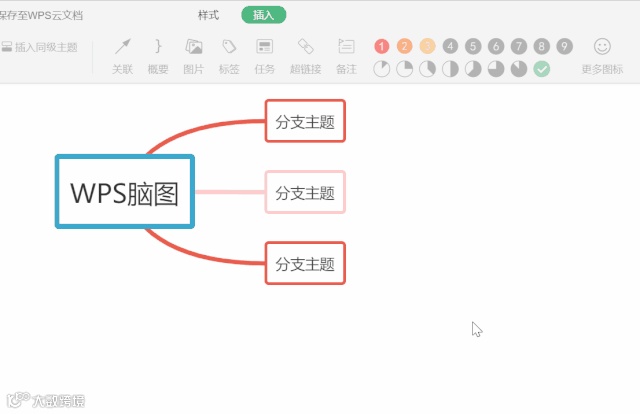Screen dimensions: 640x414
Task: Set half progress pie icon
Action: pos(450,69)
